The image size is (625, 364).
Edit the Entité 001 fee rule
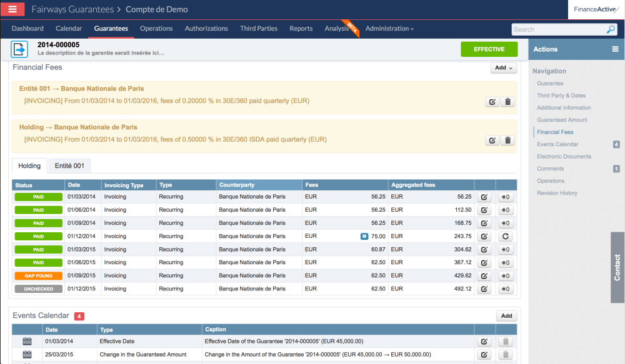[492, 102]
